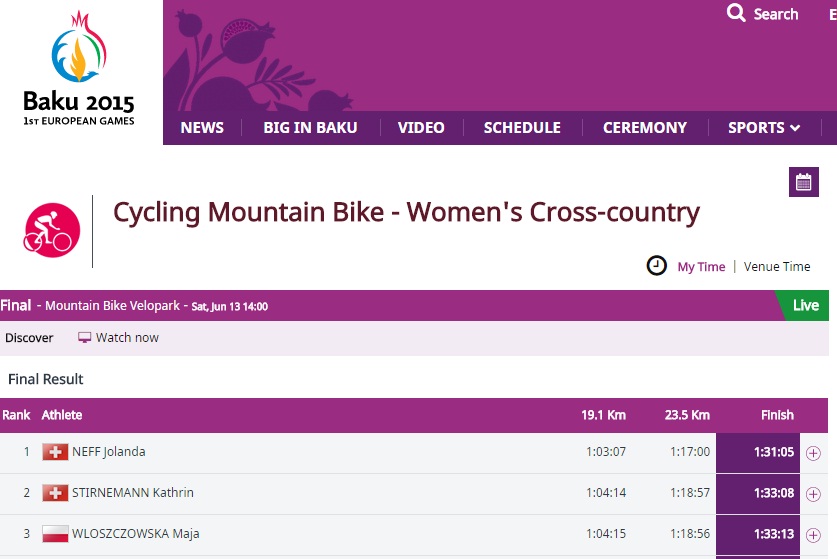Click the Watch now monitor icon
Viewport: 837px width, 559px height.
84,337
